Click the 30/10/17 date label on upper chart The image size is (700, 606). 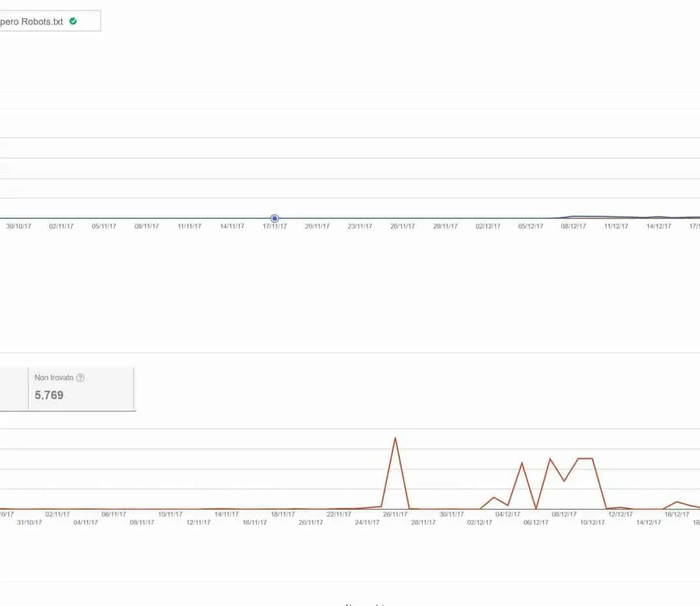tap(18, 226)
